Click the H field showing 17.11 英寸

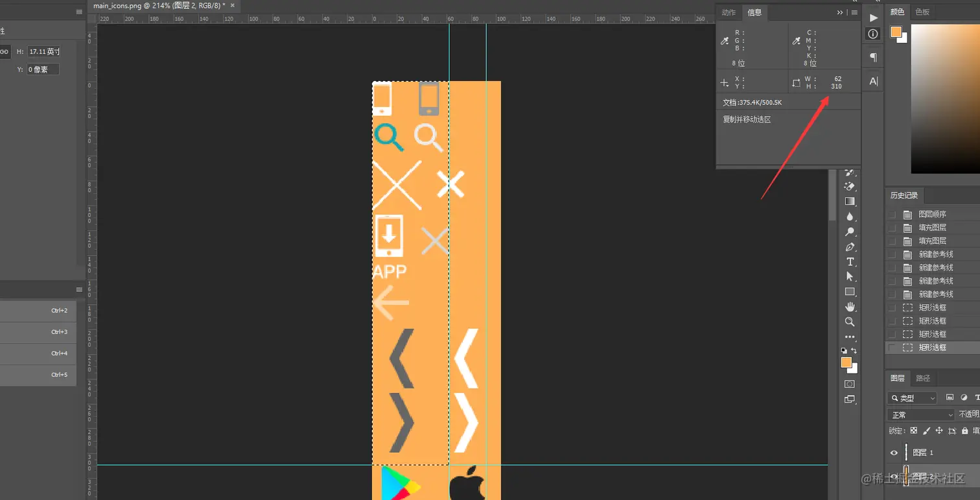[44, 51]
